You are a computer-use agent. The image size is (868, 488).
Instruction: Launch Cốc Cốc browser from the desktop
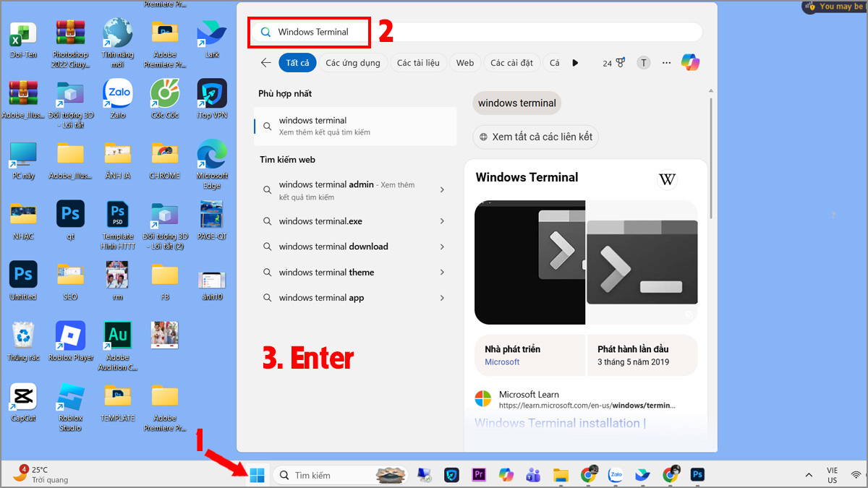point(164,94)
